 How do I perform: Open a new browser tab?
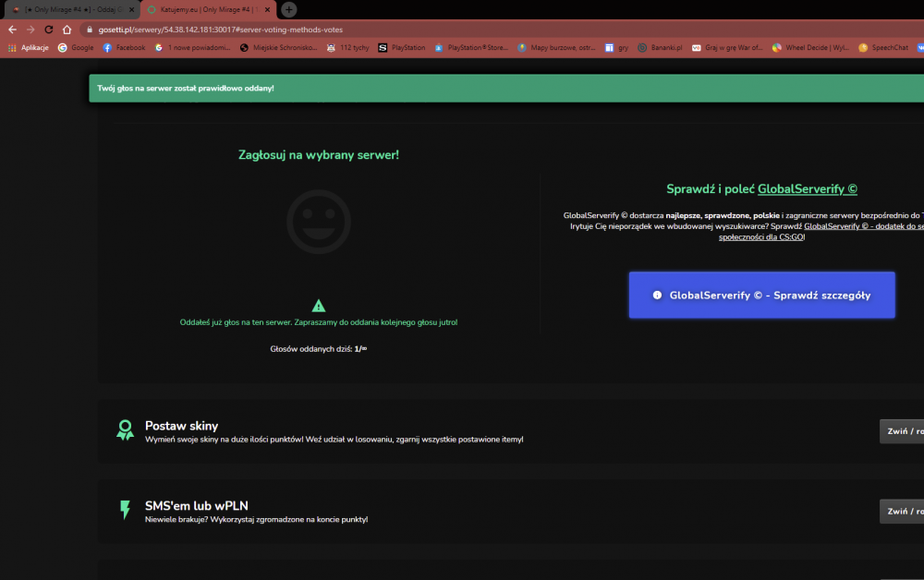288,9
